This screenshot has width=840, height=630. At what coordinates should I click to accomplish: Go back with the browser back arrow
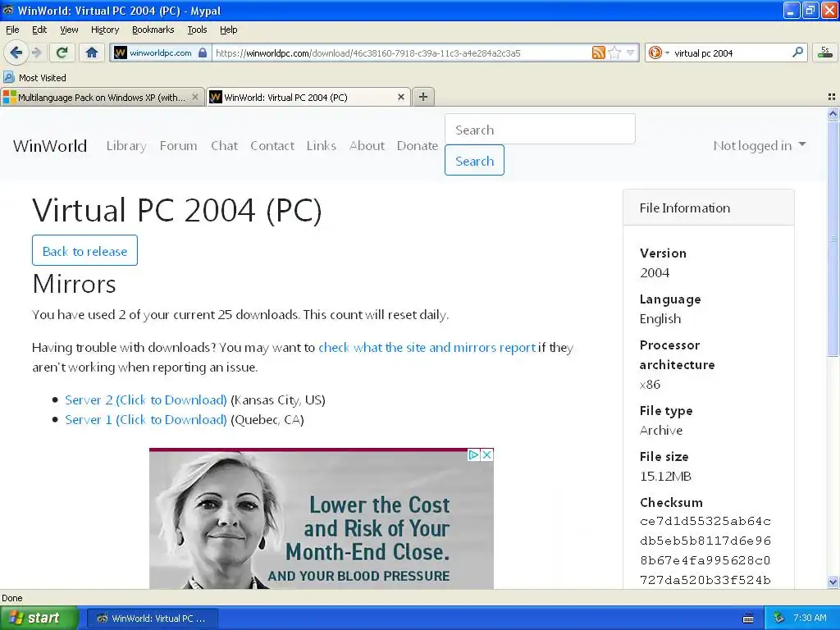16,52
